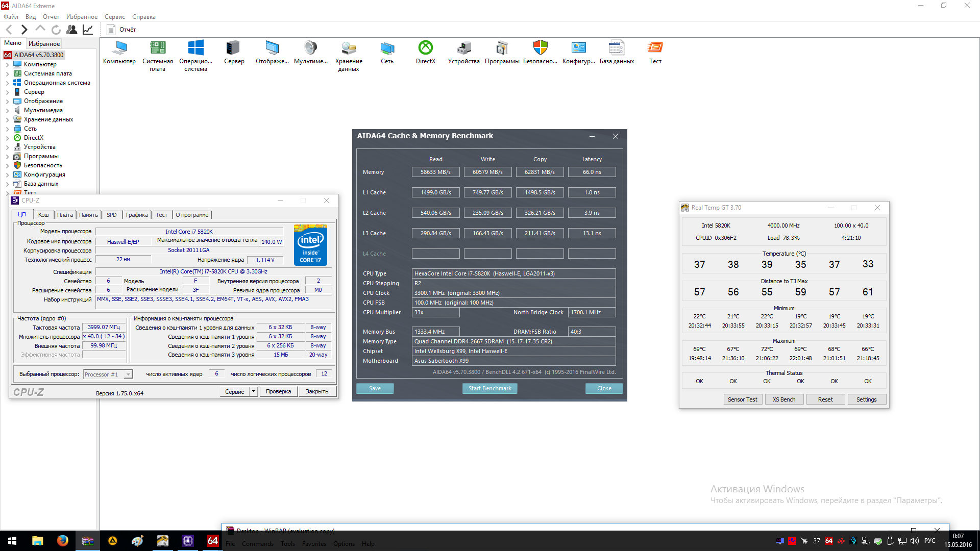Open the Системная плата icon
The height and width of the screenshot is (551, 980).
pyautogui.click(x=157, y=48)
